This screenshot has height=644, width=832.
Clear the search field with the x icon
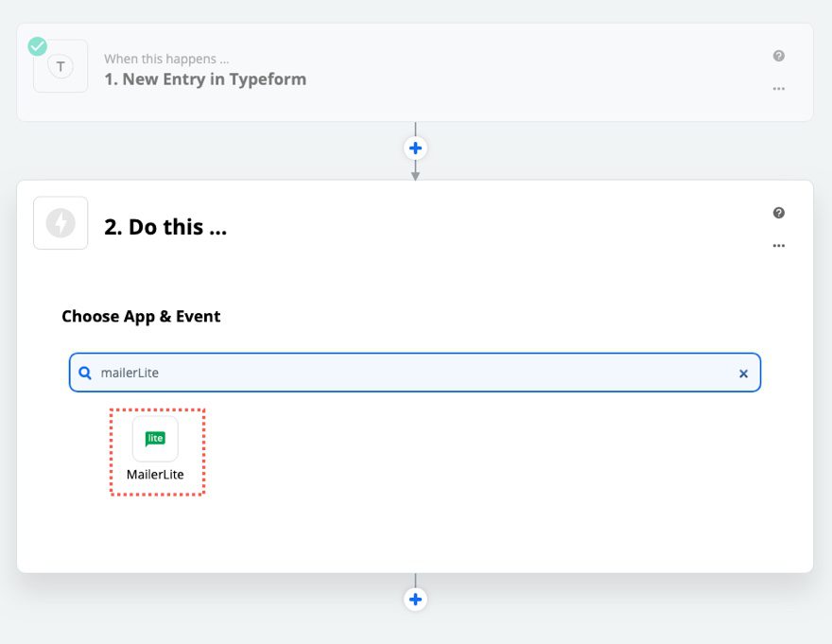click(x=743, y=373)
